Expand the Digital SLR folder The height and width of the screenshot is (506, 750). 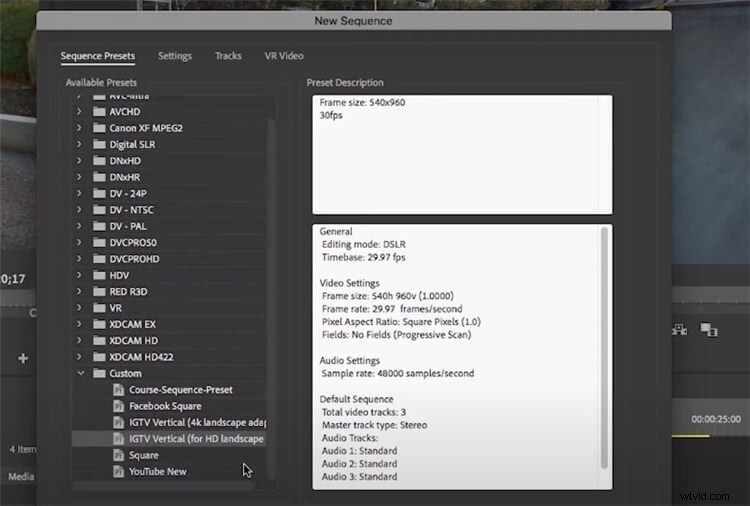[79, 144]
